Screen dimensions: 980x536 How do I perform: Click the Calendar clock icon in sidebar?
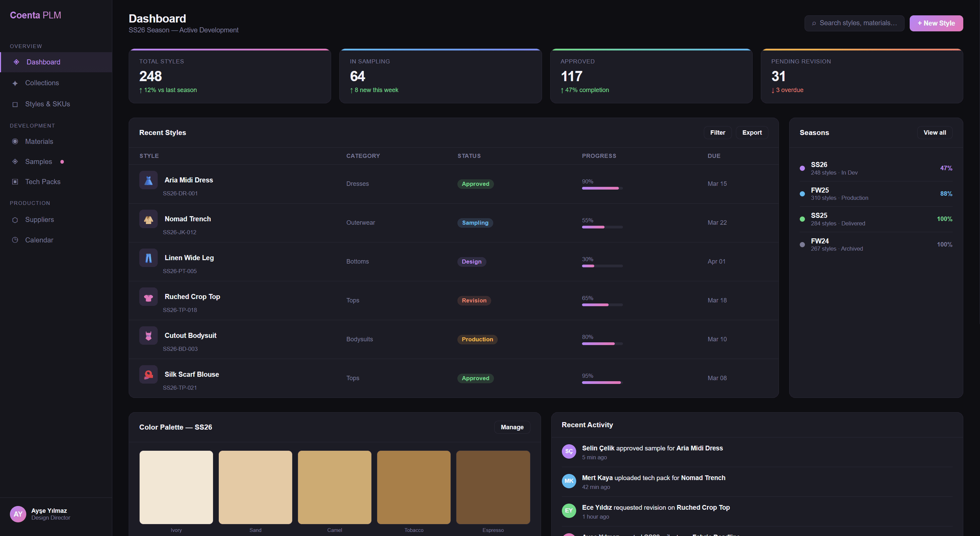point(15,240)
